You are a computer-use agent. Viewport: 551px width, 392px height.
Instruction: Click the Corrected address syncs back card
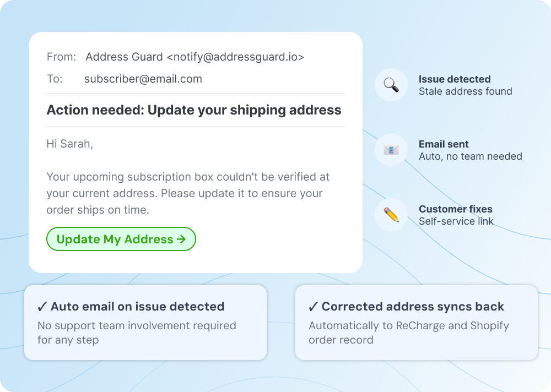click(416, 322)
